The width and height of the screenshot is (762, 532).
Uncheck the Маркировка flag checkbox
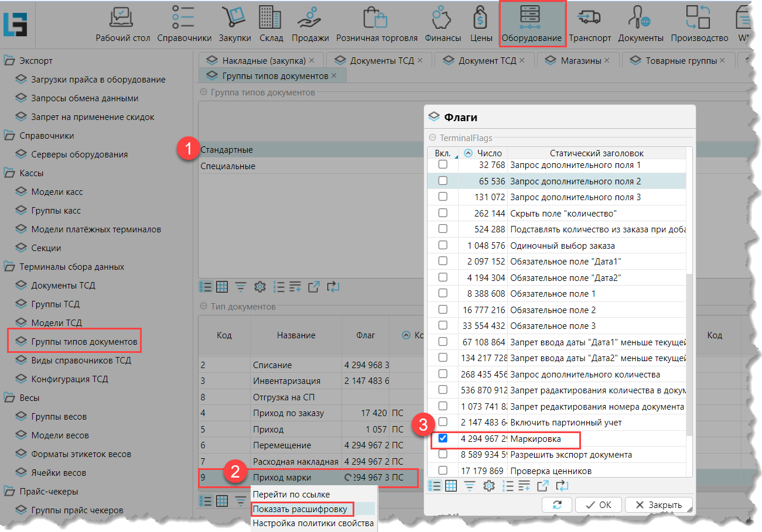tap(443, 438)
